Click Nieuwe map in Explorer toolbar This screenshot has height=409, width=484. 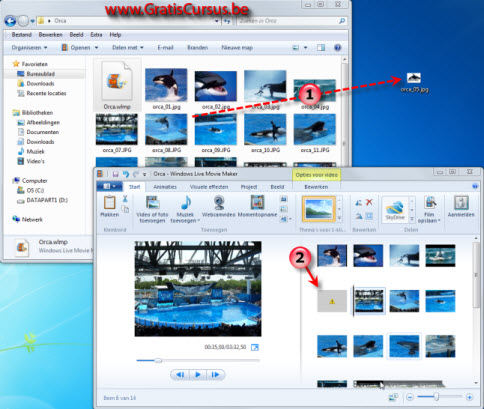[x=237, y=48]
